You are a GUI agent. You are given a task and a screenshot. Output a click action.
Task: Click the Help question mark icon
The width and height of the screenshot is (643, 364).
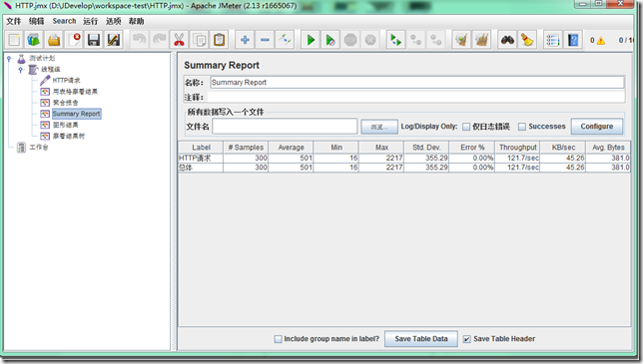573,40
